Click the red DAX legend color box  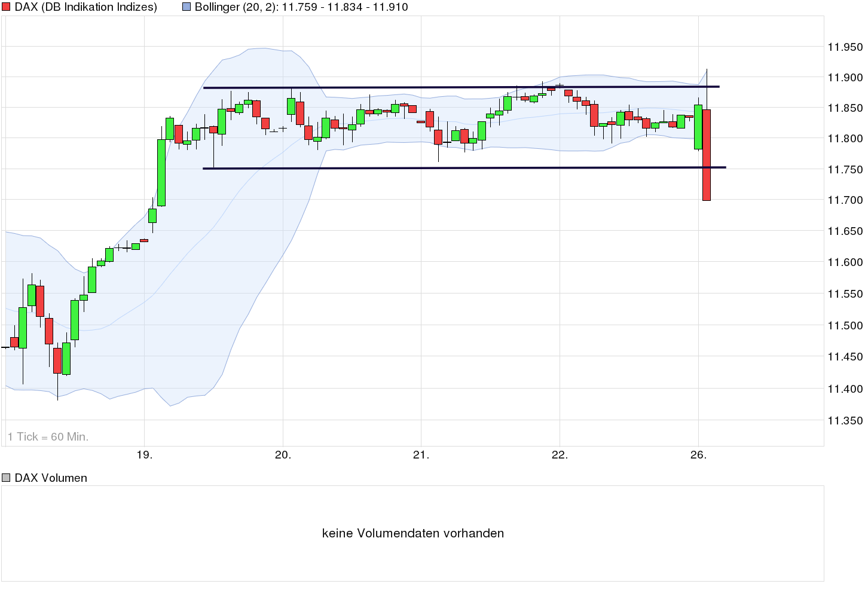6,7
